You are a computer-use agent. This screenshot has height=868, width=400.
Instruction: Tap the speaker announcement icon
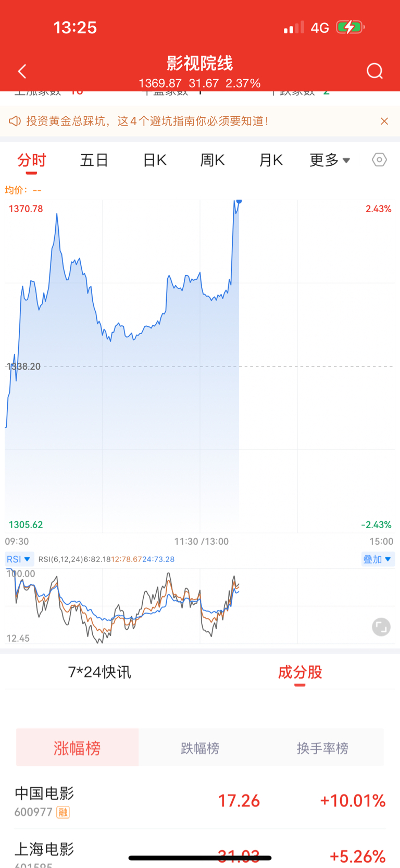point(15,121)
